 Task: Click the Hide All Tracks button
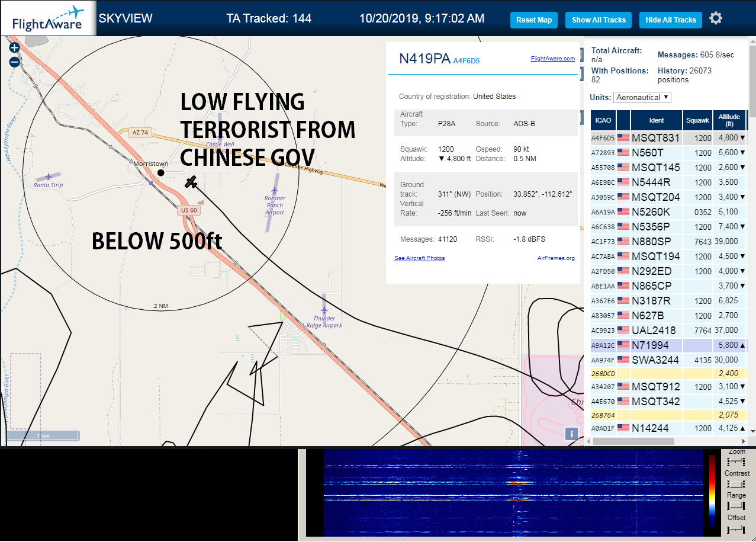click(x=671, y=20)
